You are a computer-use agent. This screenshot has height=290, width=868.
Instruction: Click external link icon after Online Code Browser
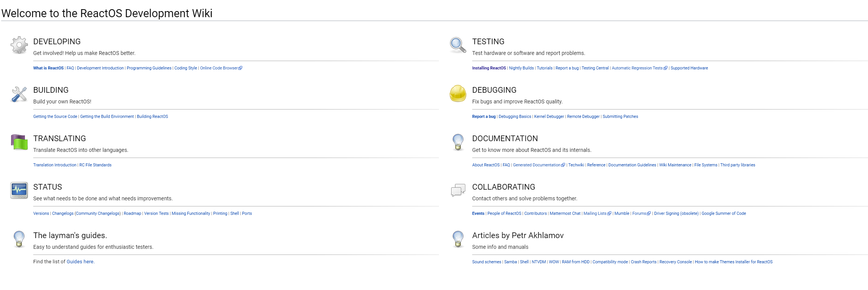(240, 68)
